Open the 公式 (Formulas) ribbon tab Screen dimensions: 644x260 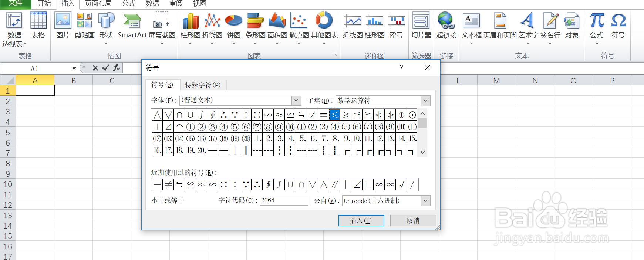[129, 4]
